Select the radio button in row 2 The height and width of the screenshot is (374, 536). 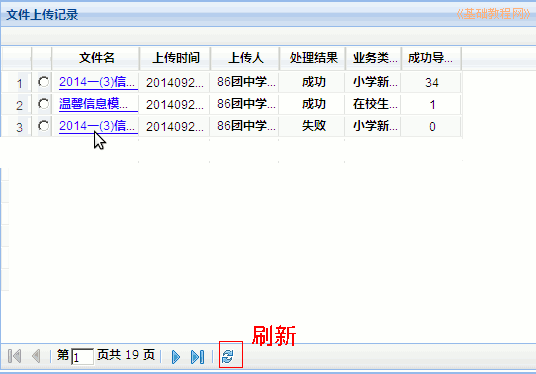pyautogui.click(x=43, y=104)
